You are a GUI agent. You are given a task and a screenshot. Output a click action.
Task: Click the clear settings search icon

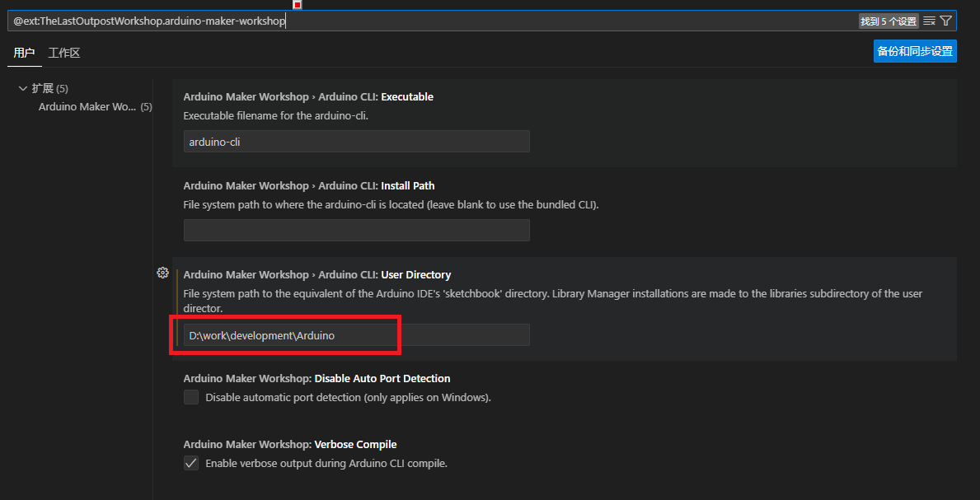(929, 21)
